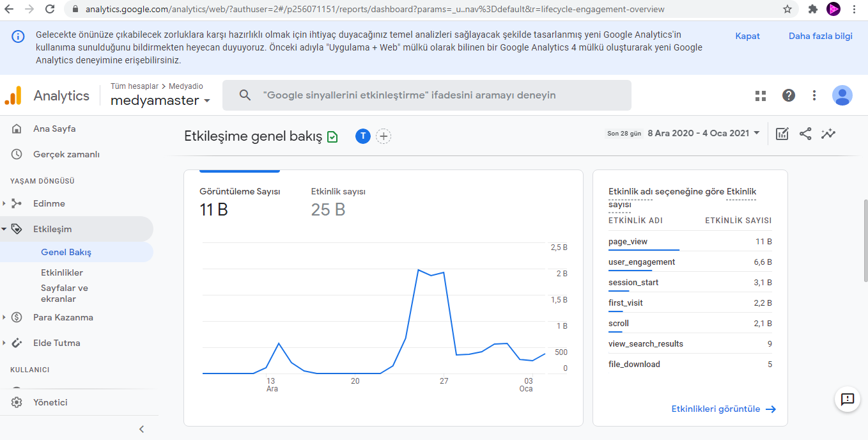The height and width of the screenshot is (440, 868).
Task: Click the customize report icon
Action: [x=782, y=134]
